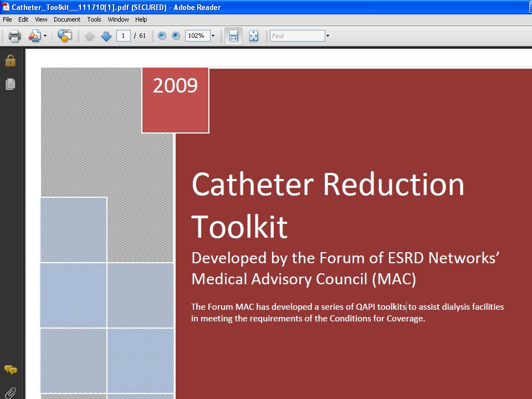Click the '/ 61' total pages label
Viewport: 532px width, 399px height.
coord(140,35)
